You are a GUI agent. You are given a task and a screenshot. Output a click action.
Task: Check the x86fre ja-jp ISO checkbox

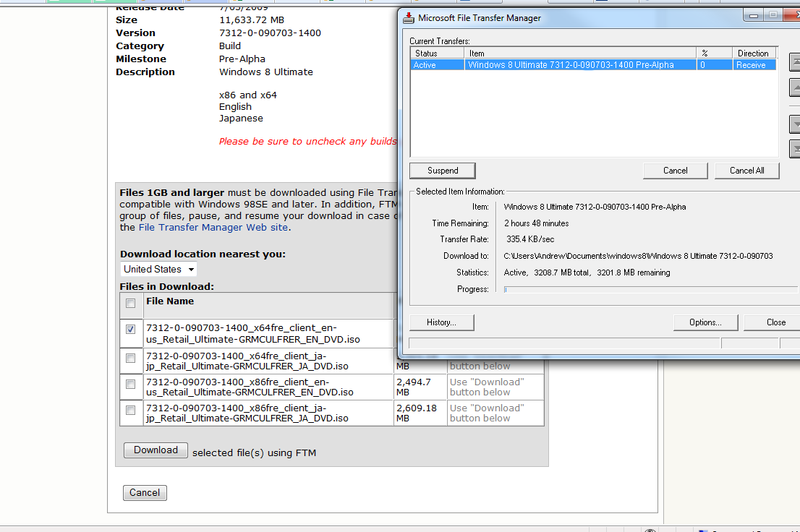tap(131, 410)
